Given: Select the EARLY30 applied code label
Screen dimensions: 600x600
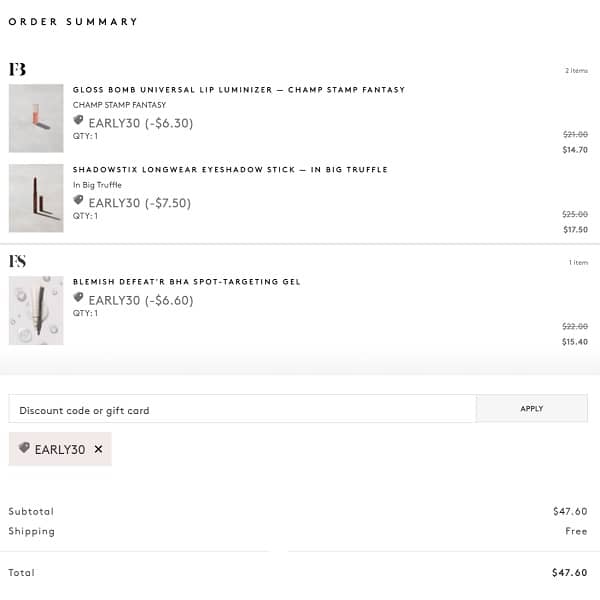Looking at the screenshot, I should click(60, 449).
